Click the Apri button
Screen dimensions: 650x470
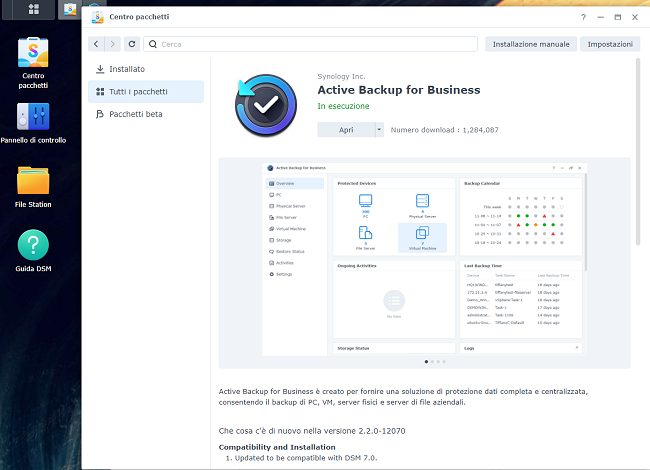(x=346, y=130)
